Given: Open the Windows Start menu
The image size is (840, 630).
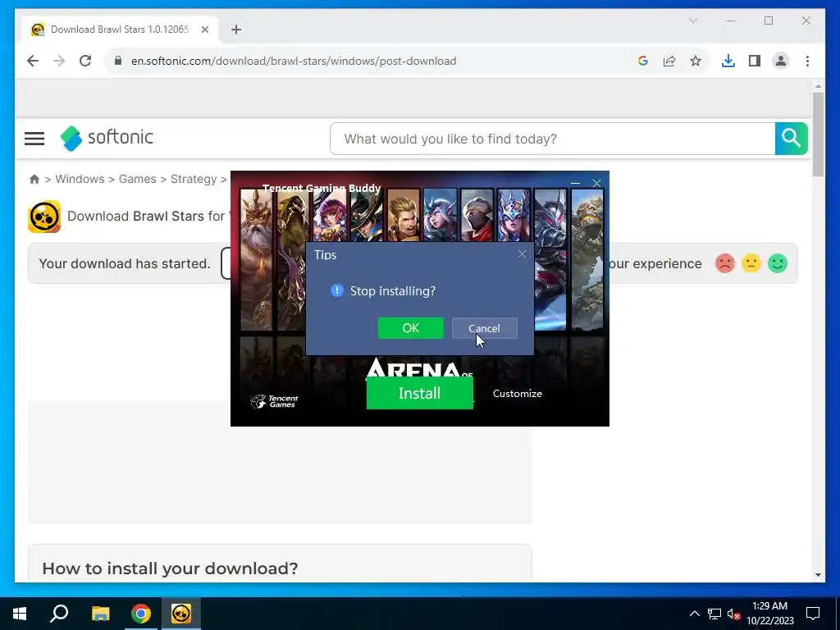Looking at the screenshot, I should click(x=20, y=614).
